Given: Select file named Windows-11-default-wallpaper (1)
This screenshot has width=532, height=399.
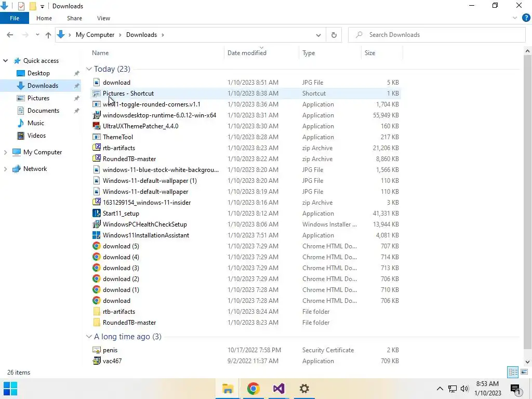Looking at the screenshot, I should tap(150, 181).
